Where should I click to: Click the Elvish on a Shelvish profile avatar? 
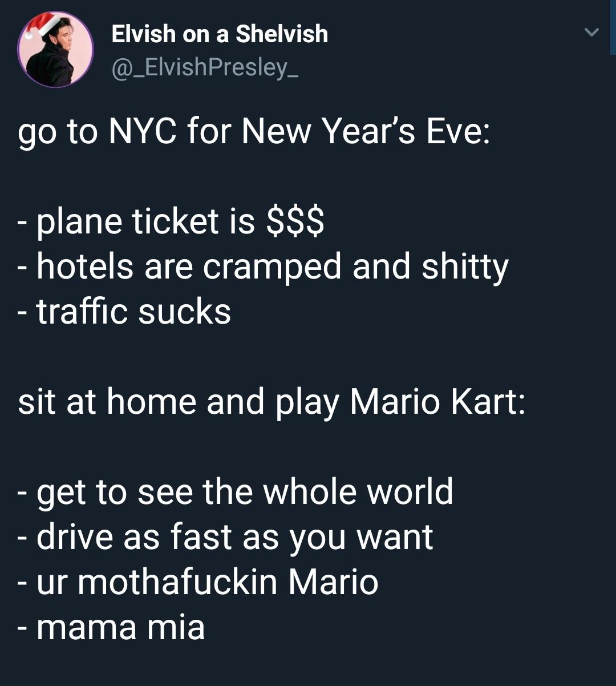tap(55, 50)
